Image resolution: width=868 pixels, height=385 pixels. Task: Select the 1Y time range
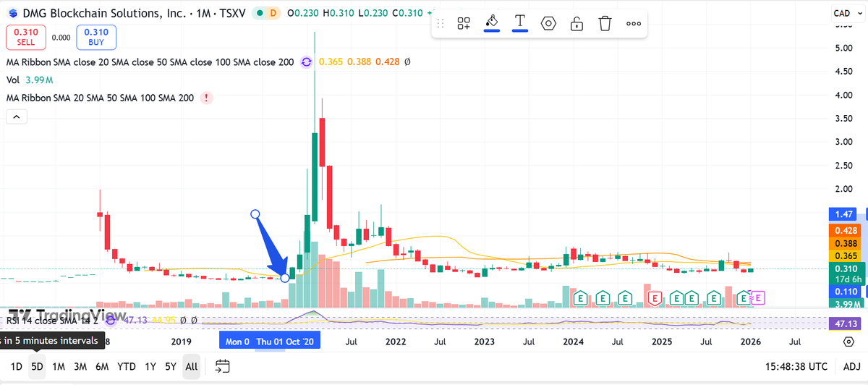click(x=150, y=367)
